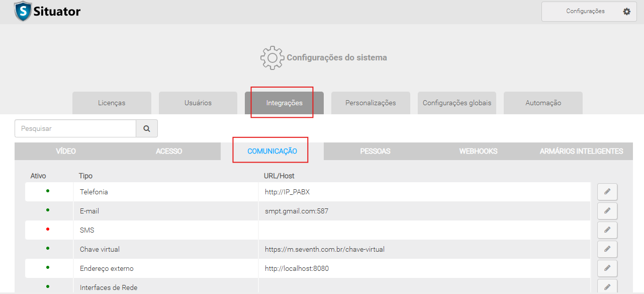Open the ACESSO sub-tab
The image size is (644, 294).
pos(169,151)
